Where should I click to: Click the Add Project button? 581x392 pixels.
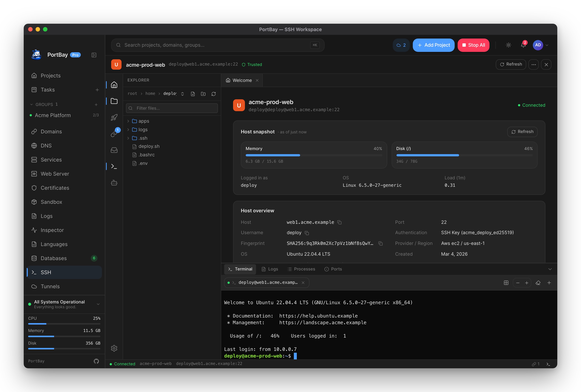(434, 45)
